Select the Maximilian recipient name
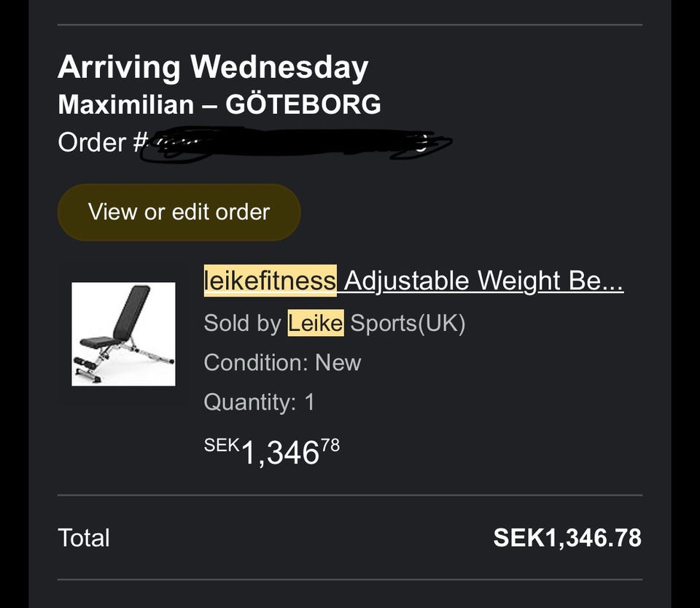This screenshot has width=700, height=608. coord(127,104)
